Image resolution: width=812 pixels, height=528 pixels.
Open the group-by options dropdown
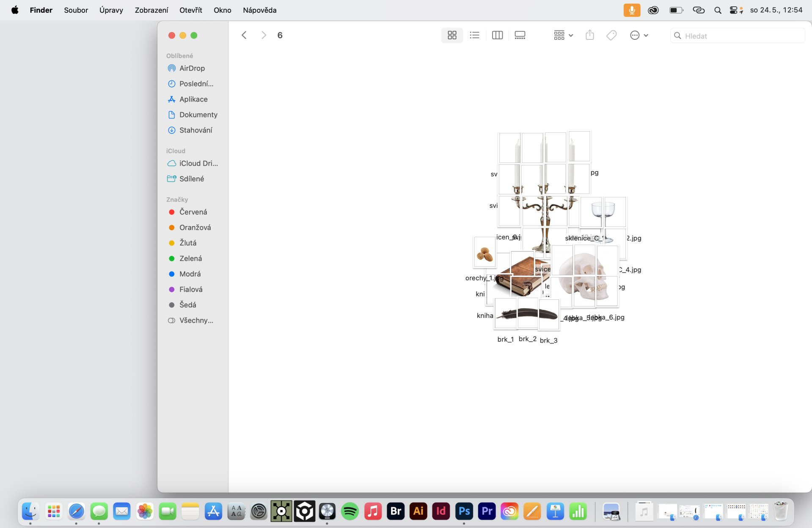click(563, 35)
